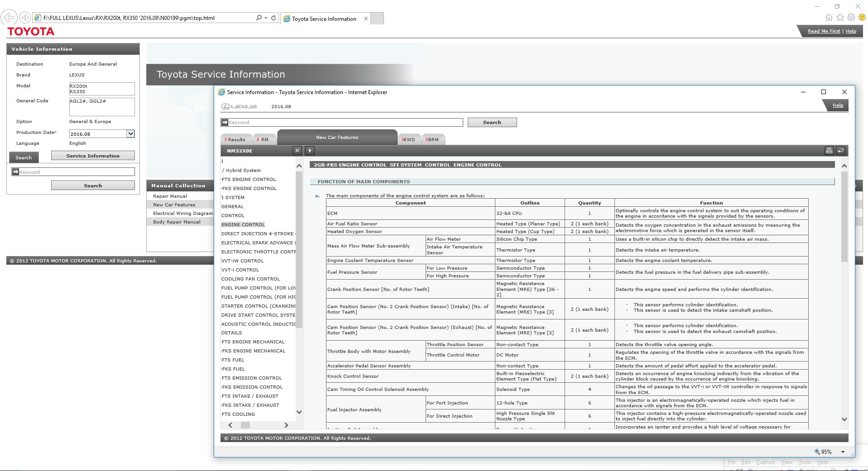Click the play arrow next to NM32X0E
The width and height of the screenshot is (868, 471).
(x=310, y=151)
